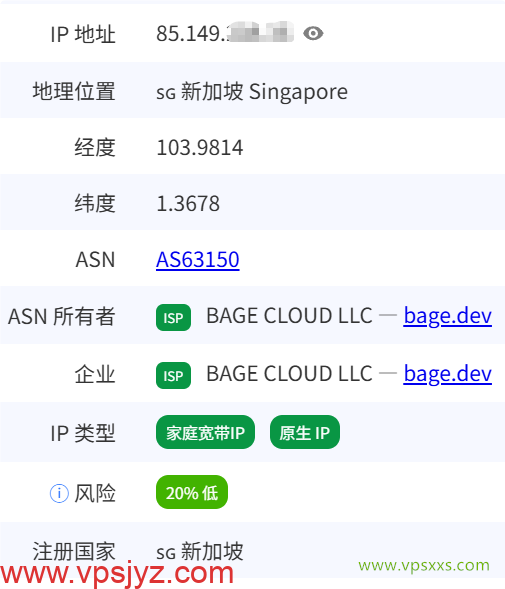Click the IP 地址 label

83,34
